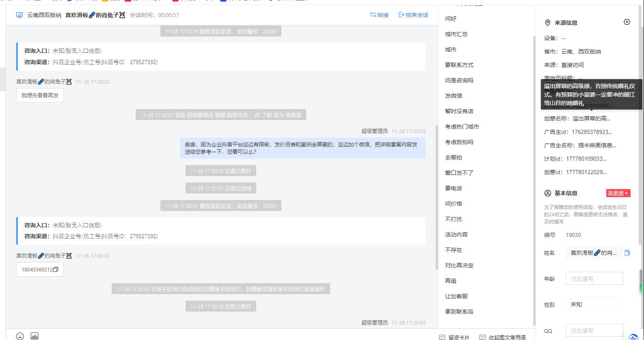
Task: Click the scrollbar of the quick replies list
Action: 534,181
